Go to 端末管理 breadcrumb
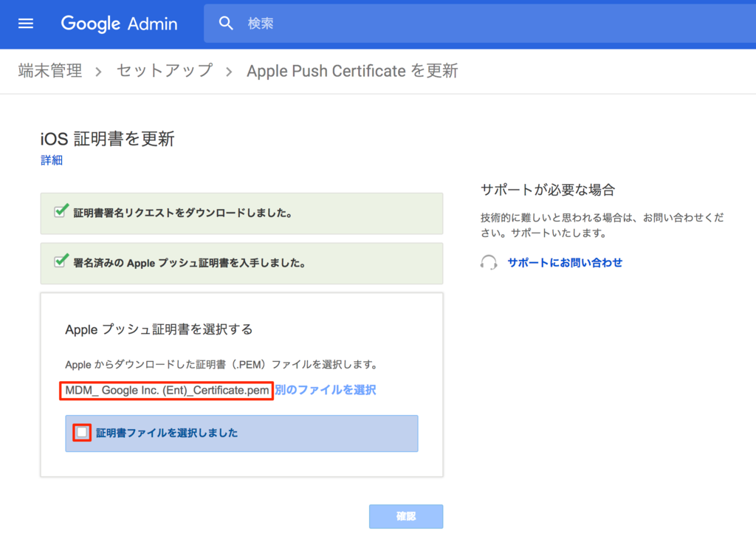The image size is (756, 548). pyautogui.click(x=50, y=71)
